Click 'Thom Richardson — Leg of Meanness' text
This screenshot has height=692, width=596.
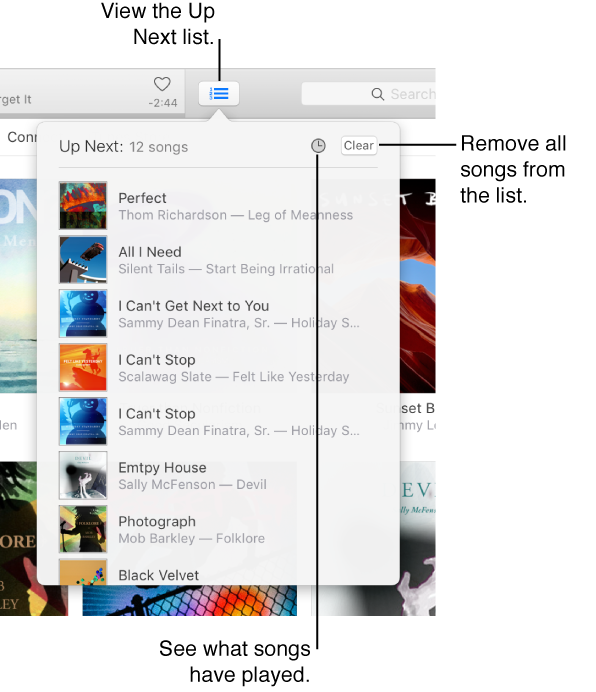[235, 215]
